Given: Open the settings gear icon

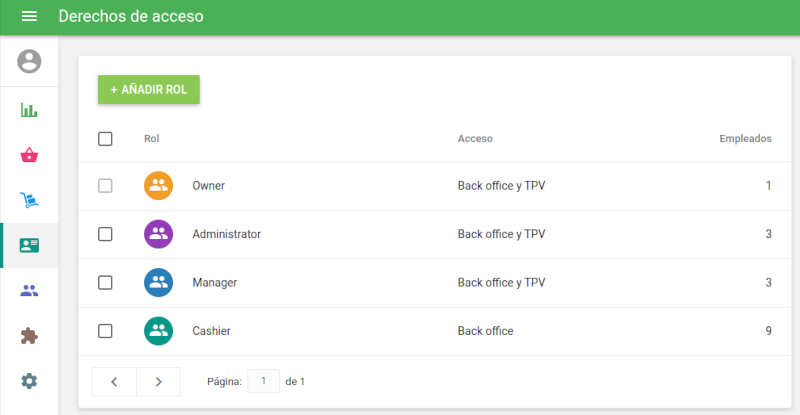Looking at the screenshot, I should (x=29, y=381).
